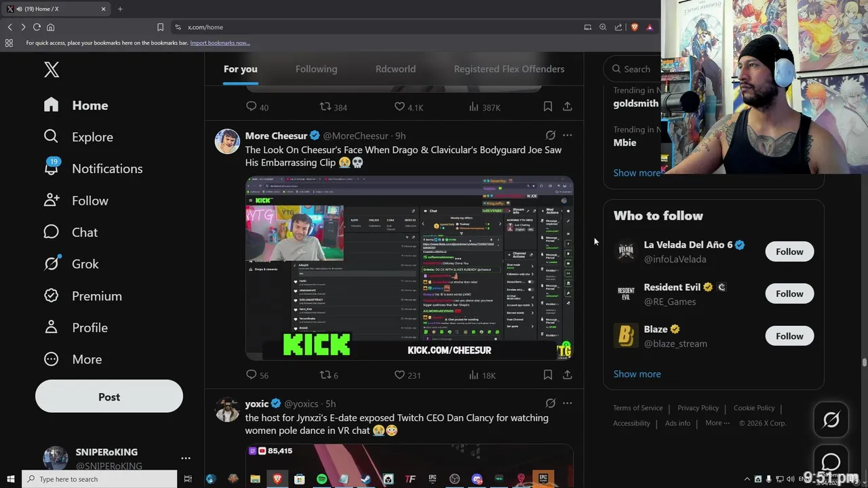Bookmark the More Cheesur post
The height and width of the screenshot is (488, 868).
click(x=548, y=374)
